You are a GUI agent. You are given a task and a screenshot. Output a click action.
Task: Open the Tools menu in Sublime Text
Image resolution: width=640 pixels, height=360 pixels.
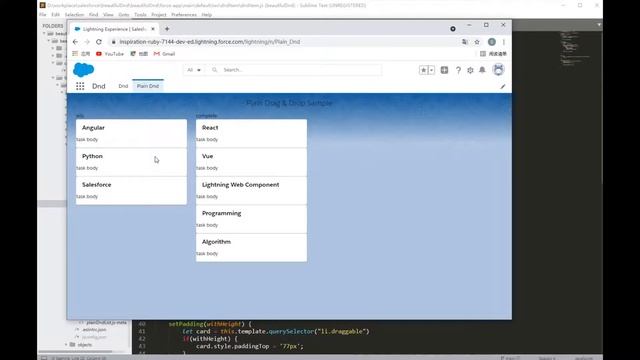(x=140, y=15)
